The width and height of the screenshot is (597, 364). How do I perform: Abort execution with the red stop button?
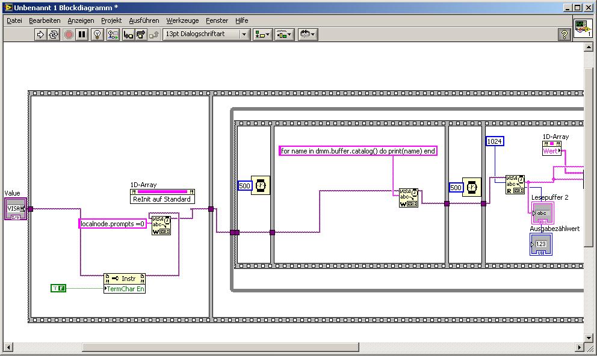pyautogui.click(x=69, y=35)
